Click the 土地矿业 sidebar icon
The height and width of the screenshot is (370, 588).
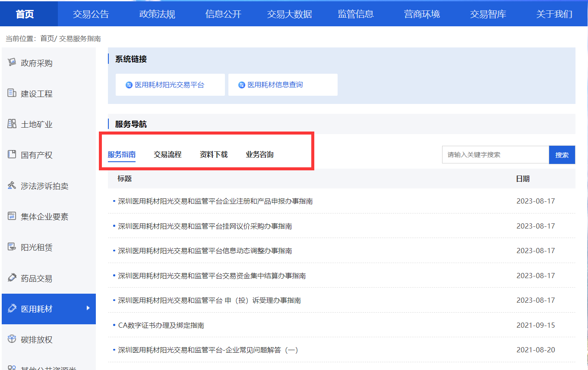[x=12, y=124]
